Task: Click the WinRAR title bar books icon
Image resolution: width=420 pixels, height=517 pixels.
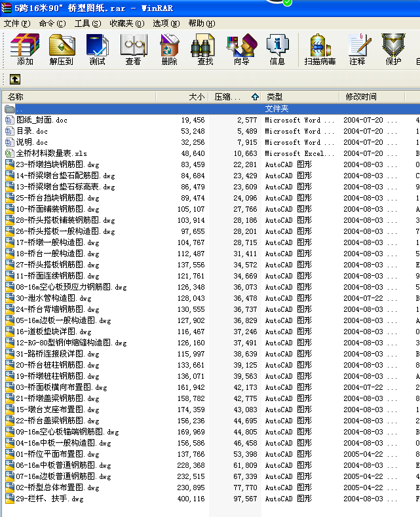Action: click(x=6, y=8)
